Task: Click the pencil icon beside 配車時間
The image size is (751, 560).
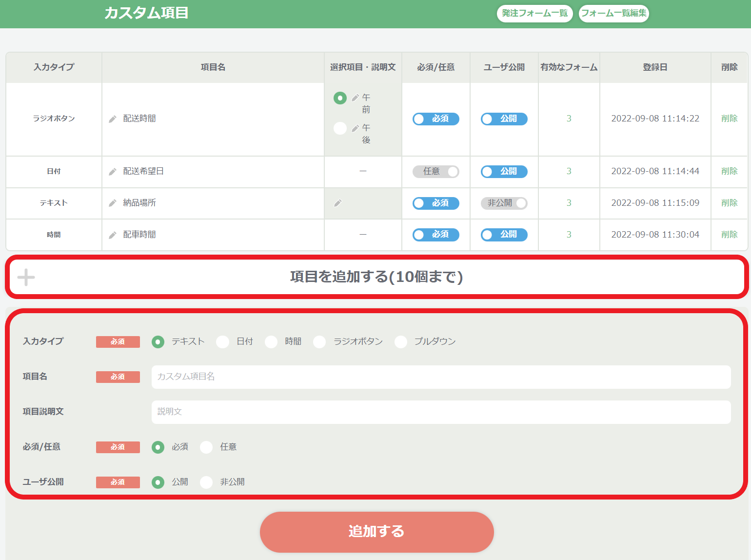Action: [113, 235]
